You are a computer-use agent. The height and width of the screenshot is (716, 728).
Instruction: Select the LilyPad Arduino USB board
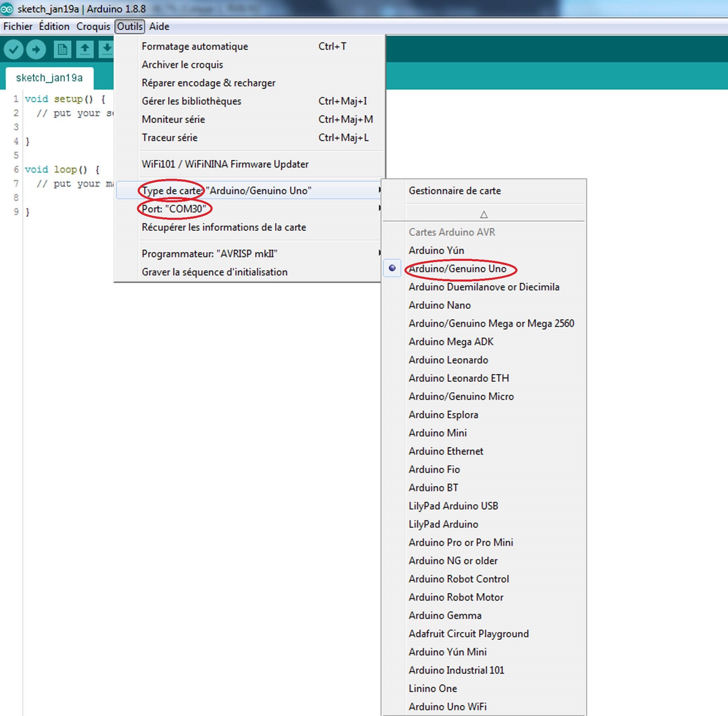click(484, 506)
